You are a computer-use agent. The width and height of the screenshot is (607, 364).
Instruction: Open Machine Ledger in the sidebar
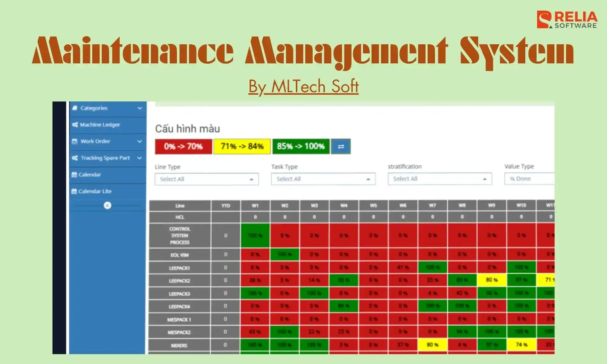(x=108, y=125)
